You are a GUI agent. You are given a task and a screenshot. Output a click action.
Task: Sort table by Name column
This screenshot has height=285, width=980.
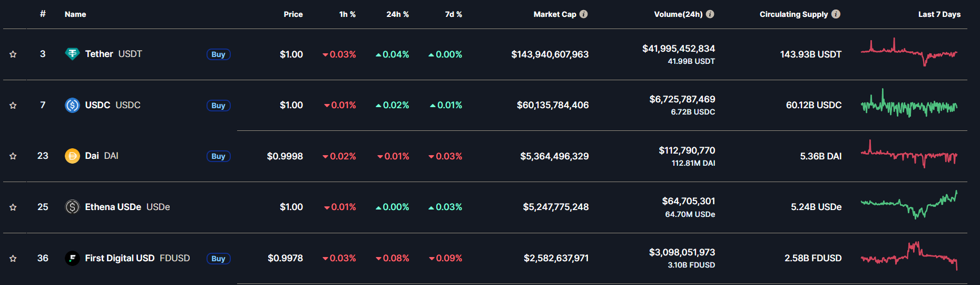pos(75,14)
